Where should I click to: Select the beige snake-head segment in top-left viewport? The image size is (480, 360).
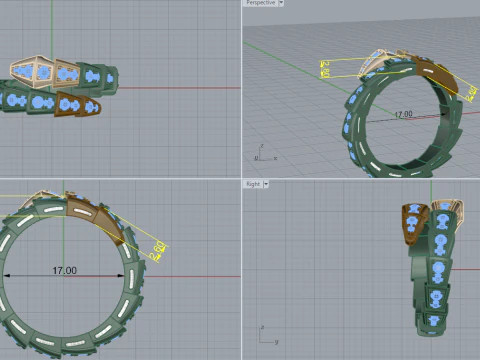click(32, 72)
